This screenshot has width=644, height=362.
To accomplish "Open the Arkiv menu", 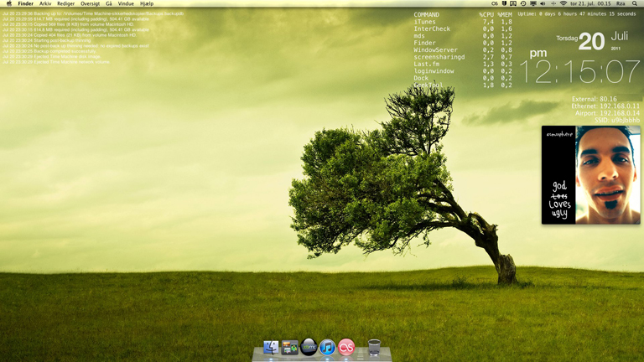I will click(x=45, y=3).
